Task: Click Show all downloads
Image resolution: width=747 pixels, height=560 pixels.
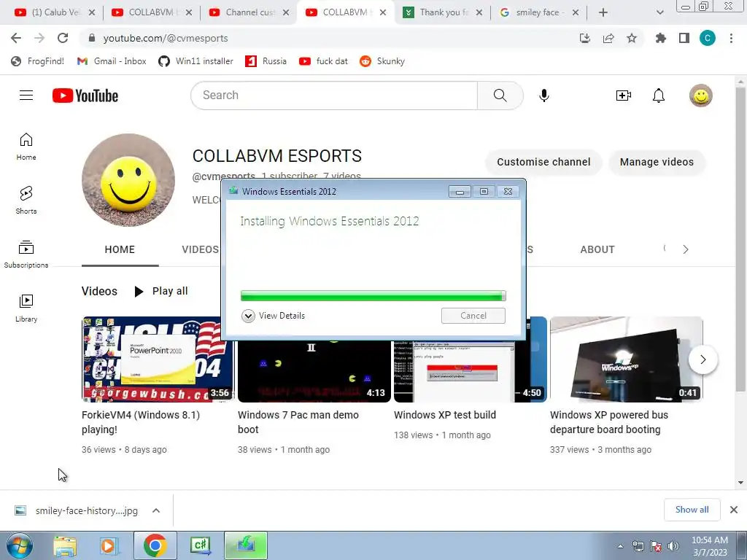Action: pyautogui.click(x=692, y=510)
